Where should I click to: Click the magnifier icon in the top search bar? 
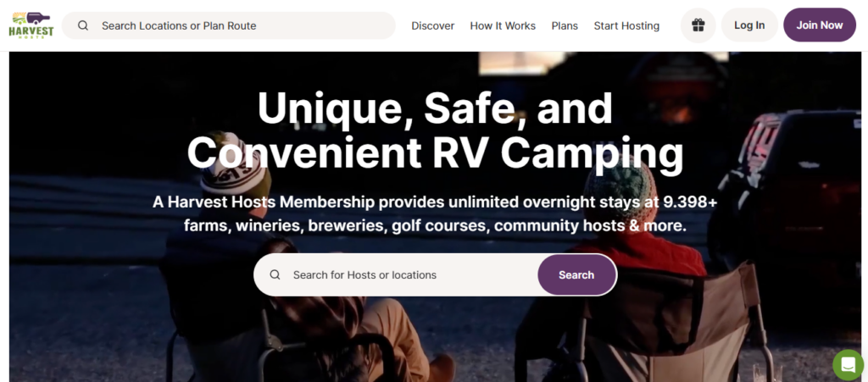[83, 25]
